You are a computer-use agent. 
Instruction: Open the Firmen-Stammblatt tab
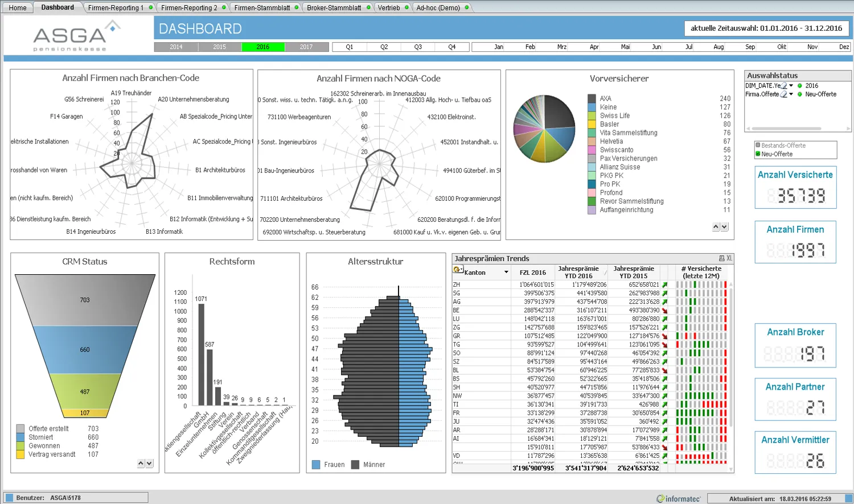pyautogui.click(x=266, y=7)
